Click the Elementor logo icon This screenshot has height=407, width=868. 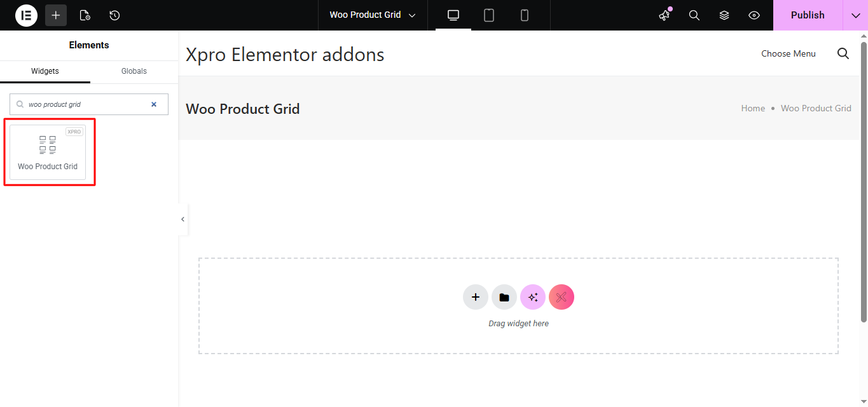[x=26, y=15]
